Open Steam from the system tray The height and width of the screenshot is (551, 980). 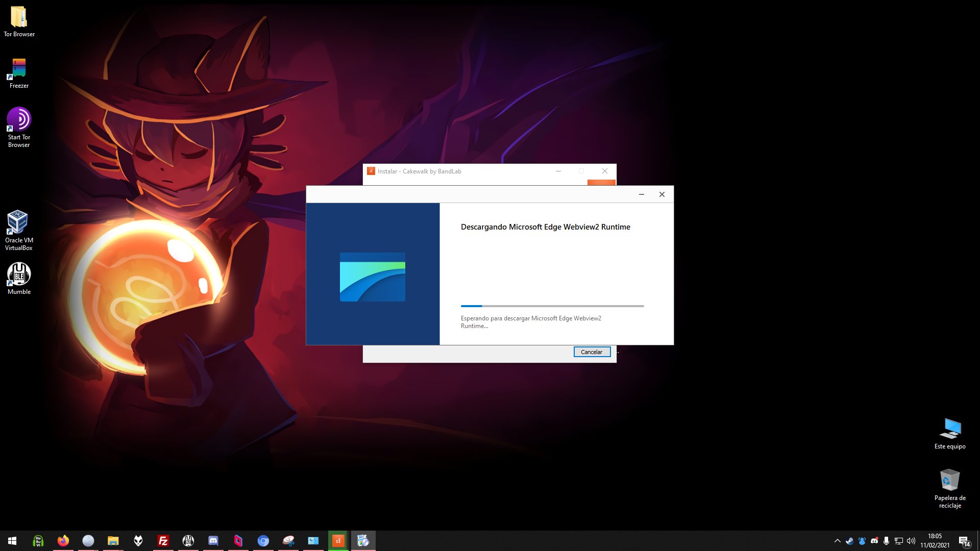[849, 541]
